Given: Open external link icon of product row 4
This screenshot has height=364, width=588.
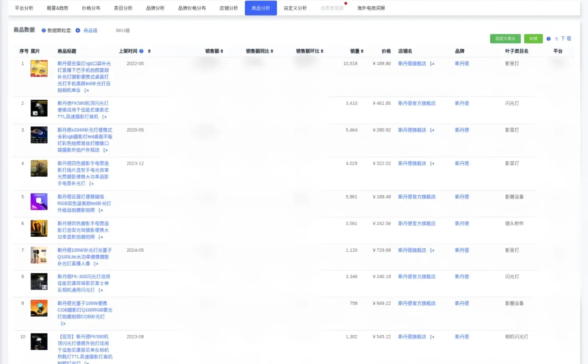Looking at the screenshot, I should pyautogui.click(x=91, y=184).
